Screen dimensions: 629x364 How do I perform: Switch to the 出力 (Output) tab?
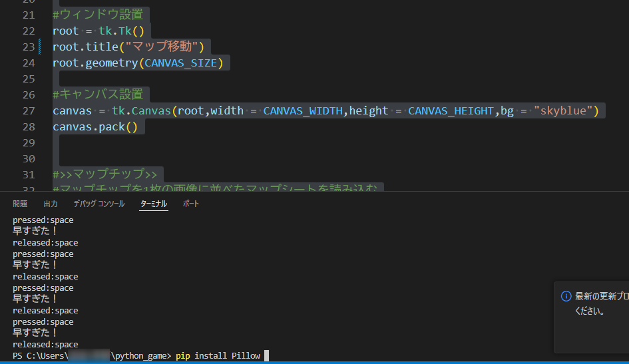[x=51, y=204]
